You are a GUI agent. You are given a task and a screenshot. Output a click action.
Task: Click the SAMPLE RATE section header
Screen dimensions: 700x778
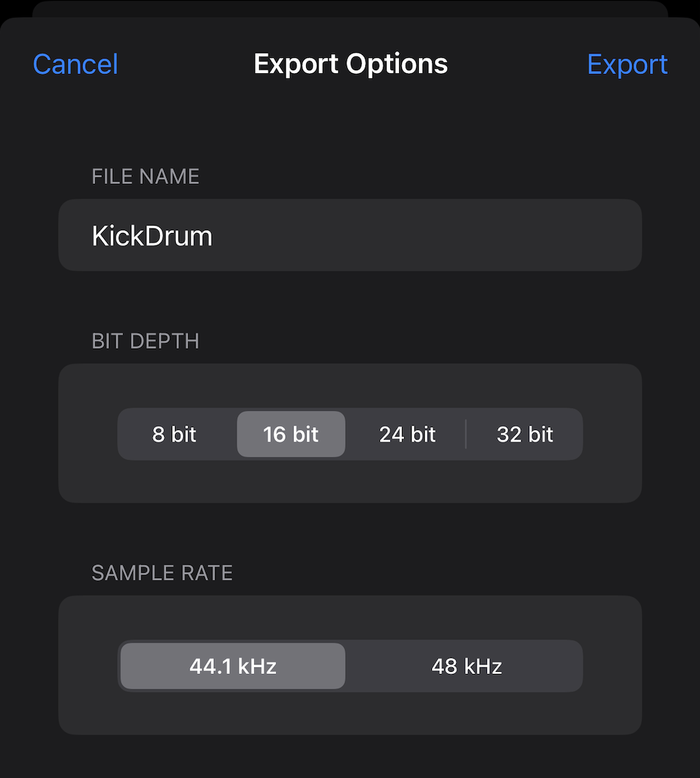pos(162,573)
